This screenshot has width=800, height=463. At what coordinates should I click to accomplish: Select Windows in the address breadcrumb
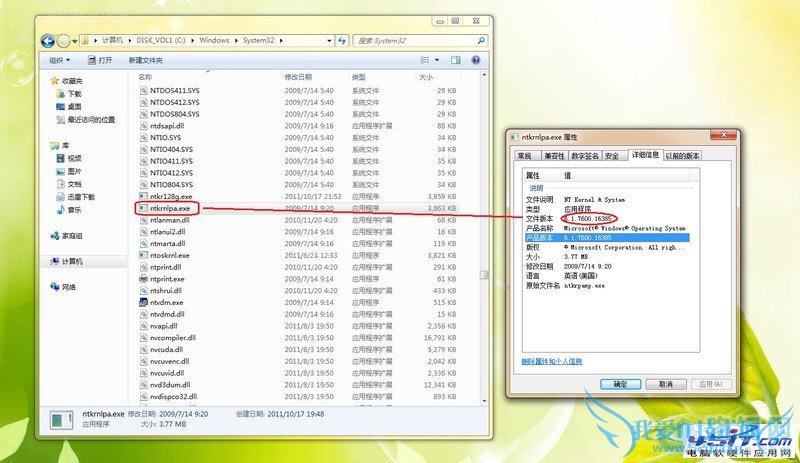214,40
